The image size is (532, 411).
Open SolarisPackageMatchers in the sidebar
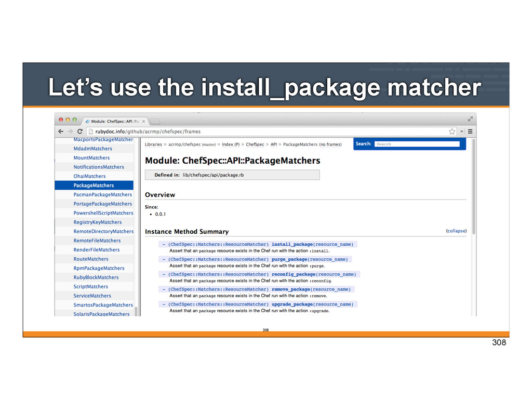click(x=101, y=314)
